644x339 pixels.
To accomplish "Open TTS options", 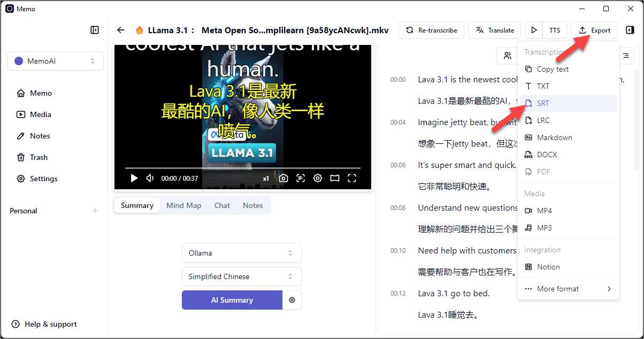I will [x=555, y=30].
